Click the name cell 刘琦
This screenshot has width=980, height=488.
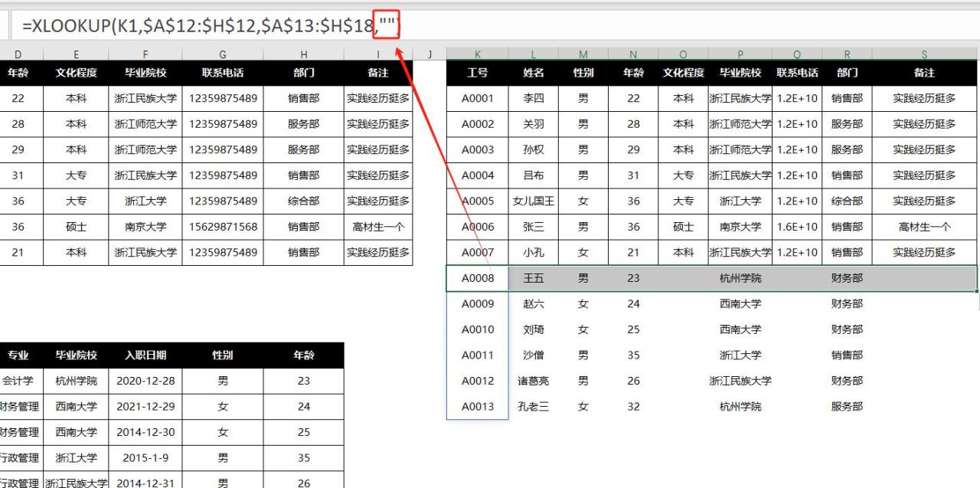click(x=534, y=329)
